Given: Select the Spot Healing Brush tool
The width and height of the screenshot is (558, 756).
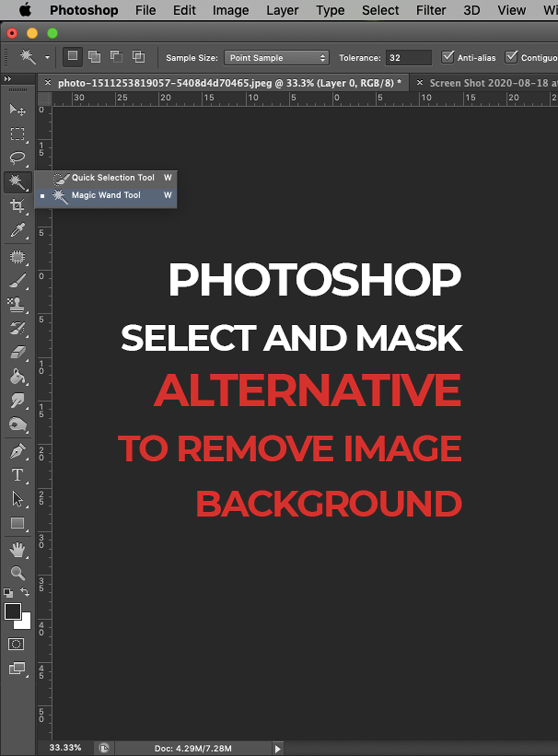Looking at the screenshot, I should tap(17, 257).
